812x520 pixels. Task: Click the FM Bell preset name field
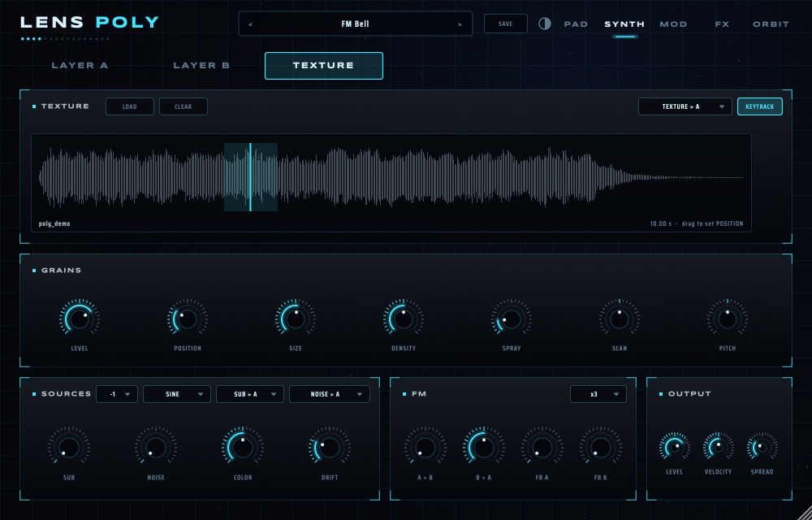[x=356, y=24]
